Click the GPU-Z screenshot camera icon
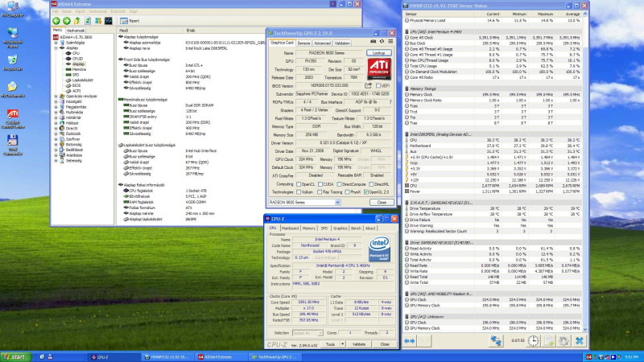Image resolution: width=644 pixels, height=362 pixels. click(373, 42)
